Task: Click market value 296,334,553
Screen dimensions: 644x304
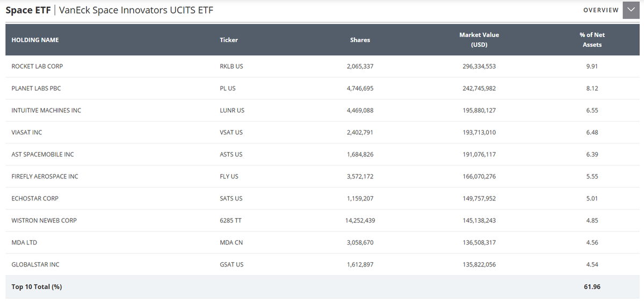Action: point(479,66)
